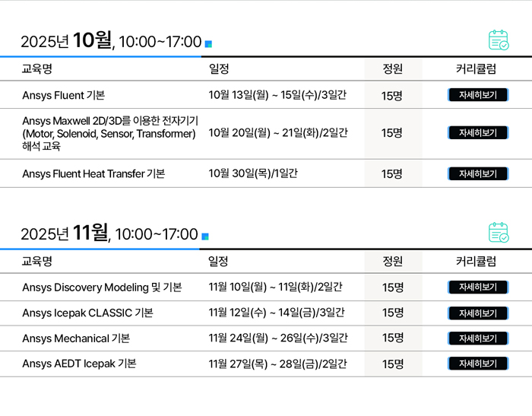The width and height of the screenshot is (532, 416).
Task: Open details for the Ansys Maxwell 2D/3D course
Action: (478, 133)
